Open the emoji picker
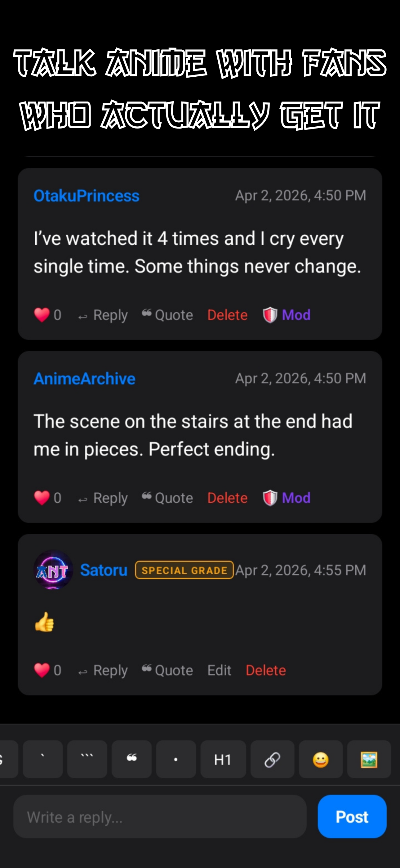This screenshot has height=868, width=400. pyautogui.click(x=321, y=759)
